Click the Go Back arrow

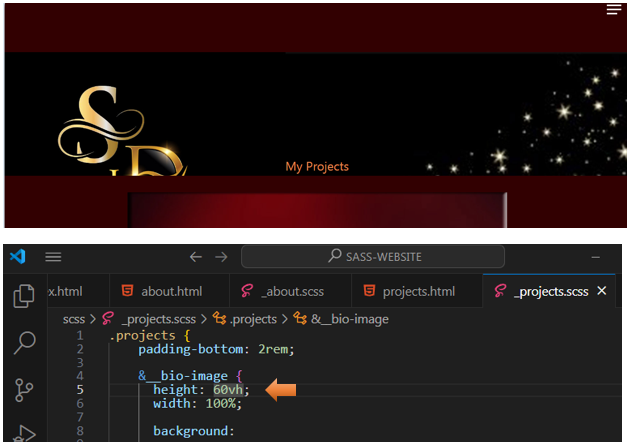click(x=196, y=257)
